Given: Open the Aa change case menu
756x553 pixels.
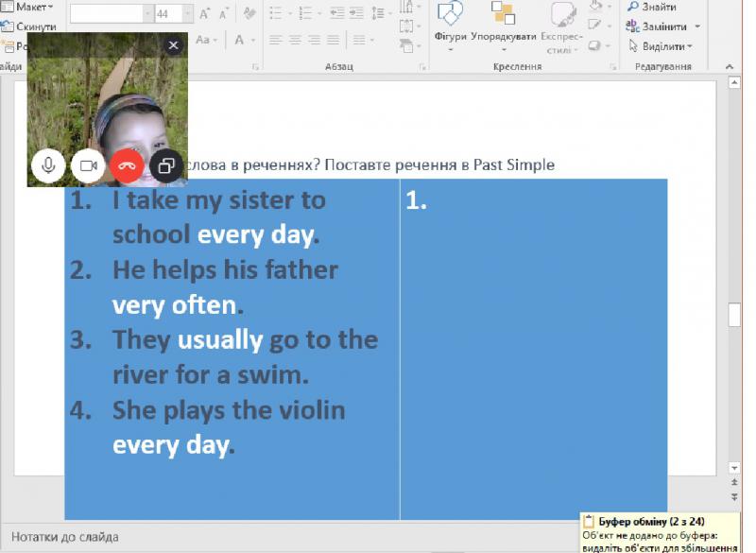Looking at the screenshot, I should click(x=206, y=40).
